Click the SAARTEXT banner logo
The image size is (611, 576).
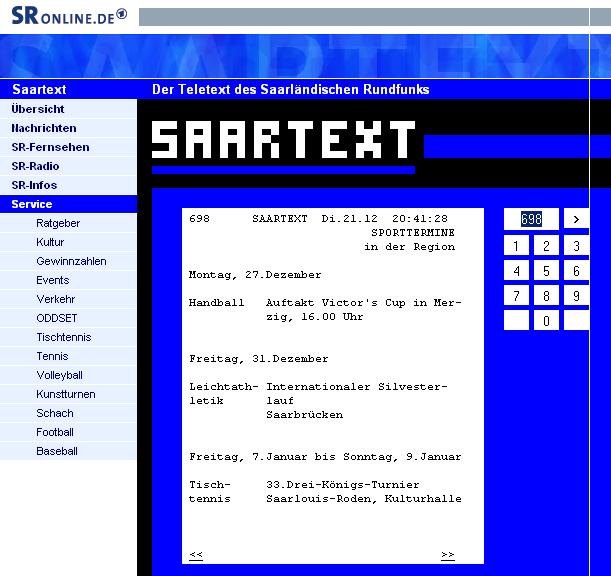[x=283, y=141]
